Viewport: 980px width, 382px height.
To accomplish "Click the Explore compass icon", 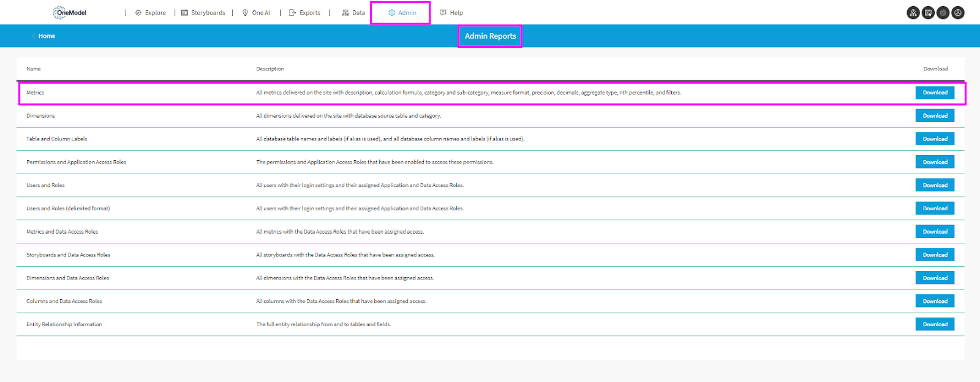I will click(138, 13).
